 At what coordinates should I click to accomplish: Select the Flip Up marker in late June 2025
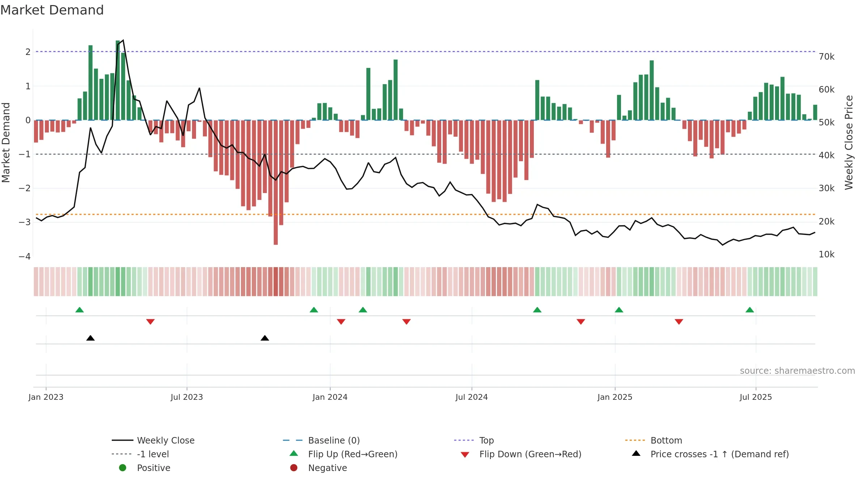[x=750, y=310]
